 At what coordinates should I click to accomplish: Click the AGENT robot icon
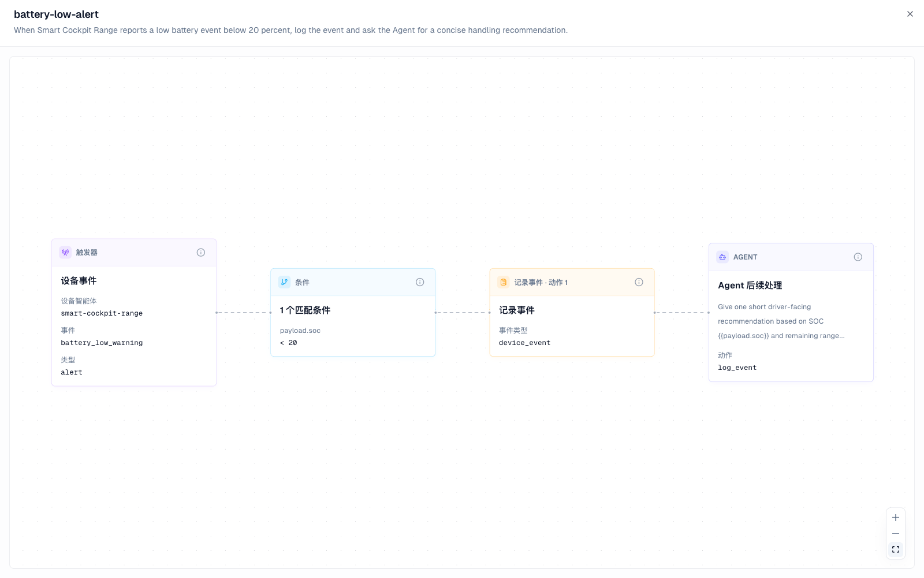tap(722, 257)
